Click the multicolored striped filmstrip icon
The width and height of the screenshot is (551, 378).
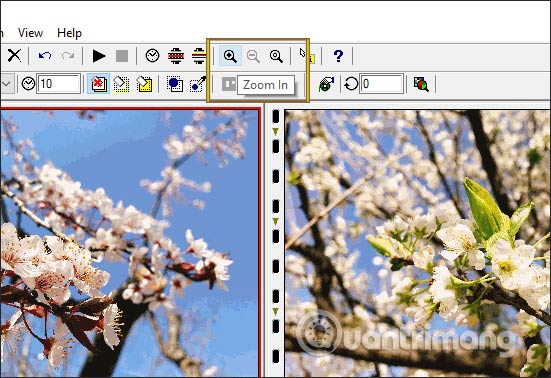click(x=199, y=56)
